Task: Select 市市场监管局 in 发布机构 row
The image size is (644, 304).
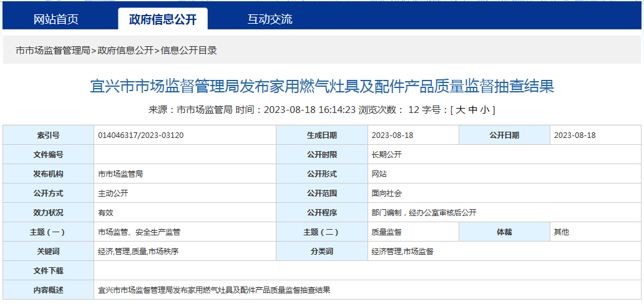Action: click(x=120, y=174)
